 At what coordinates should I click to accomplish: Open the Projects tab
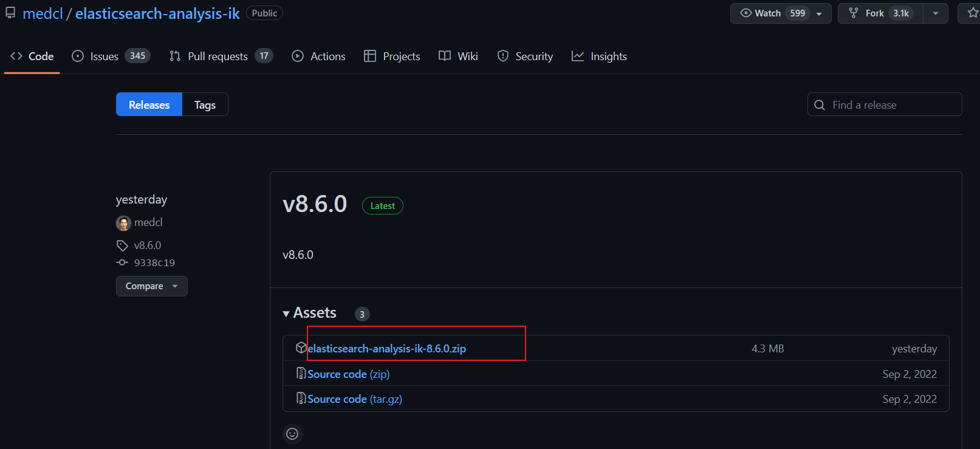tap(392, 57)
